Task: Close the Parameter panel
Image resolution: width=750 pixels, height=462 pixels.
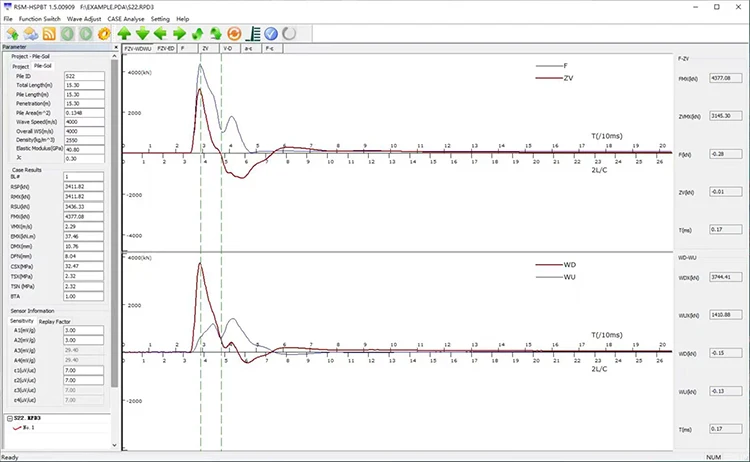Action: pos(114,47)
